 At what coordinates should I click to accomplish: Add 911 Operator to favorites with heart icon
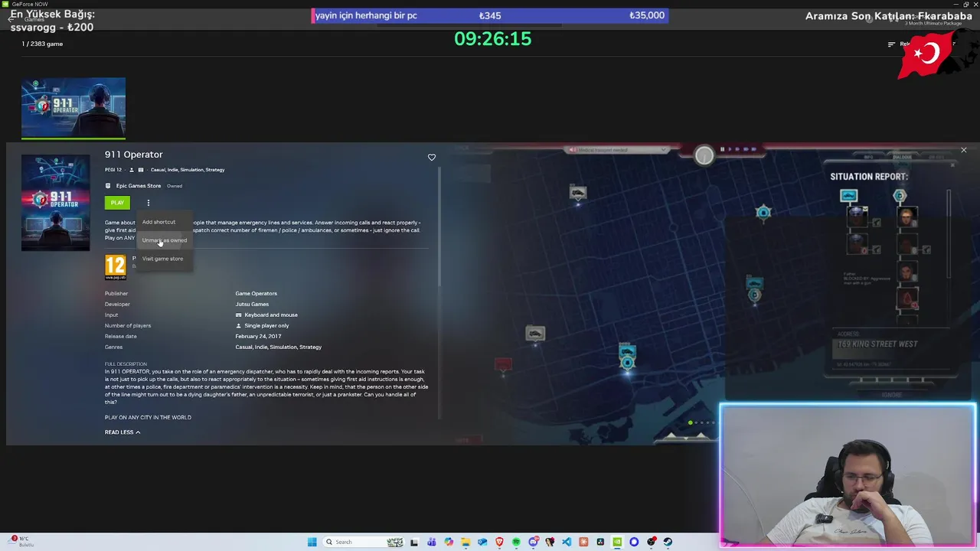click(432, 158)
